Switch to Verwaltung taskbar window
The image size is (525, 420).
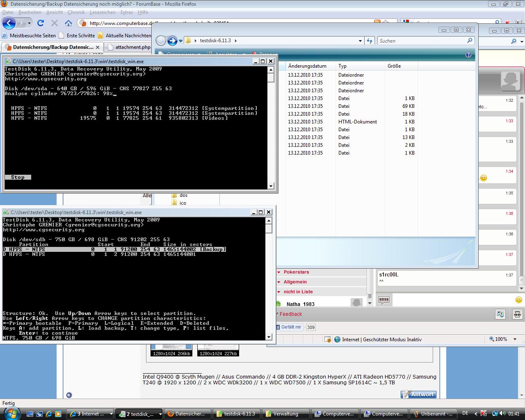point(286,414)
